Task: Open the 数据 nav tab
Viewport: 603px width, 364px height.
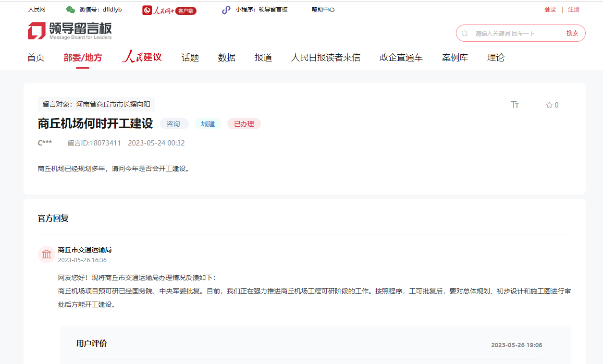Action: (227, 58)
